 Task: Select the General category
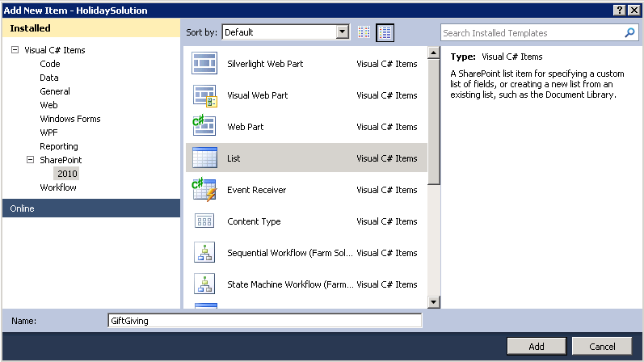[x=55, y=91]
